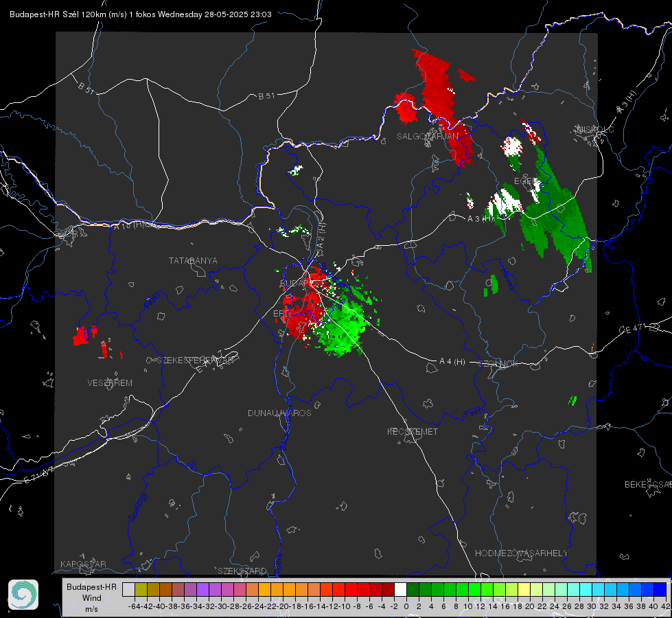Click the BÉKÉSCSABA city label

(648, 485)
